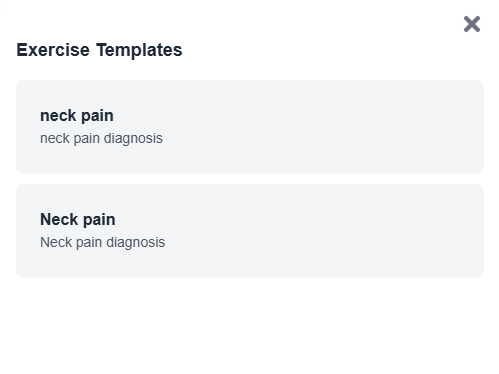Select the lowercase "neck pain" template card
This screenshot has width=499, height=374.
tap(250, 126)
